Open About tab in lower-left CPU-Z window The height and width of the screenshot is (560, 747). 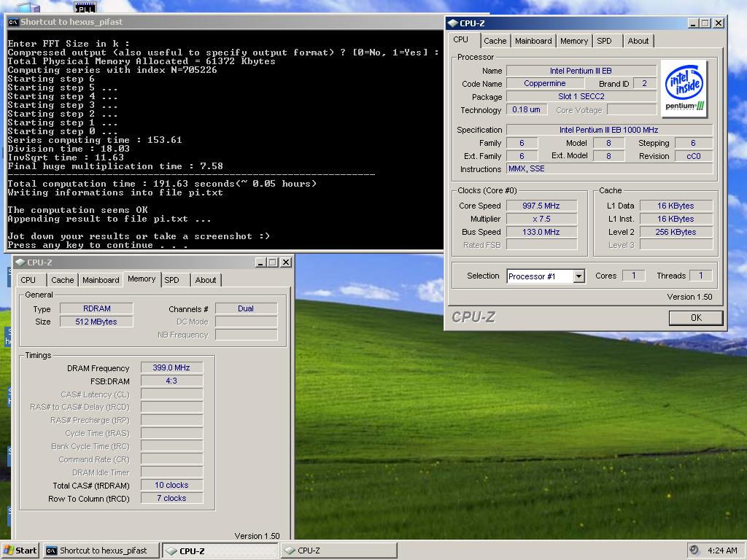[205, 280]
